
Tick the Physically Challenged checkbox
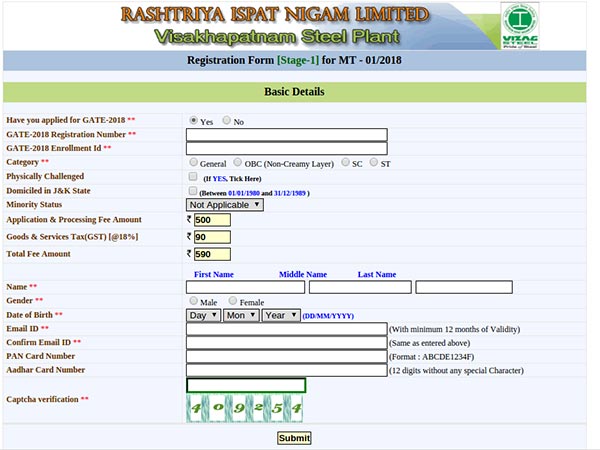click(193, 176)
